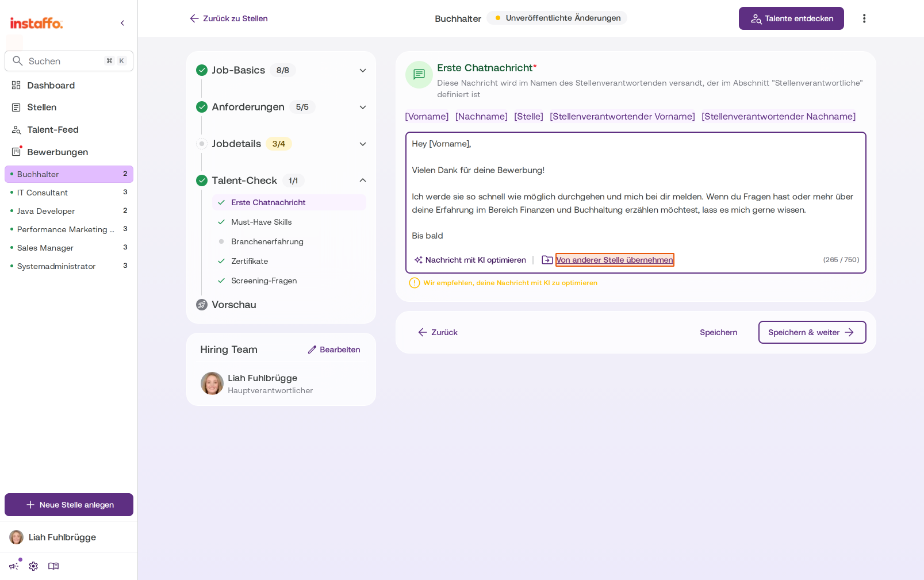Click the Speichern button

coord(719,332)
